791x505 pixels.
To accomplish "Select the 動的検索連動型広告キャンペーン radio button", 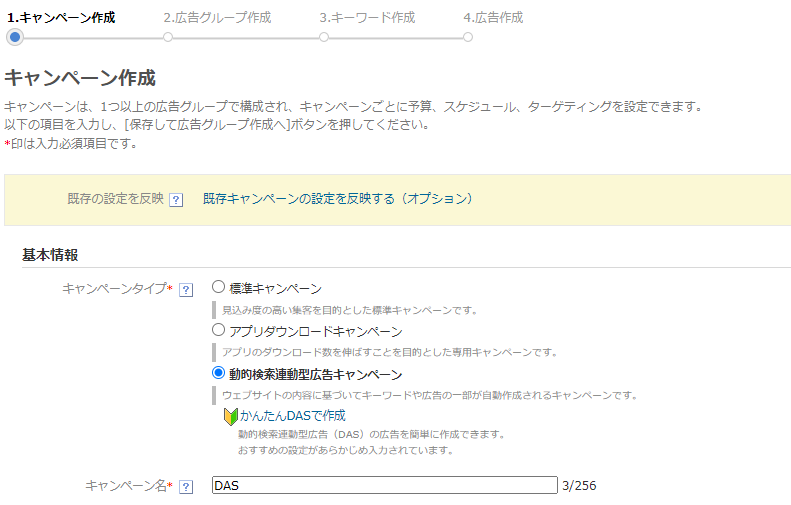I will tap(218, 372).
